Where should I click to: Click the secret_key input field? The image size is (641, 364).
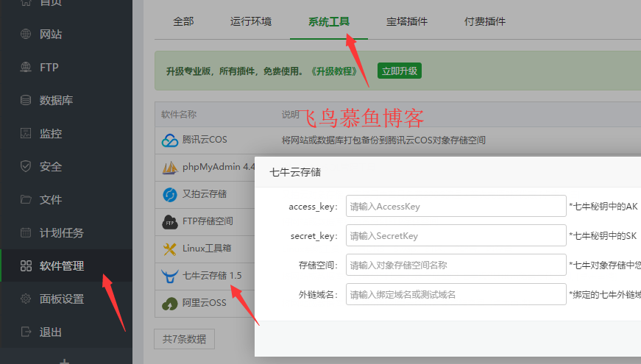tap(455, 235)
